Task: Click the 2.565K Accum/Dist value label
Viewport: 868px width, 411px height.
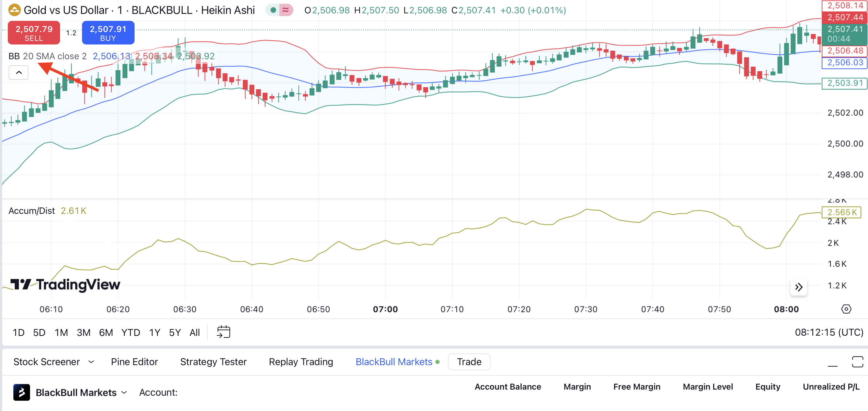Action: click(841, 212)
